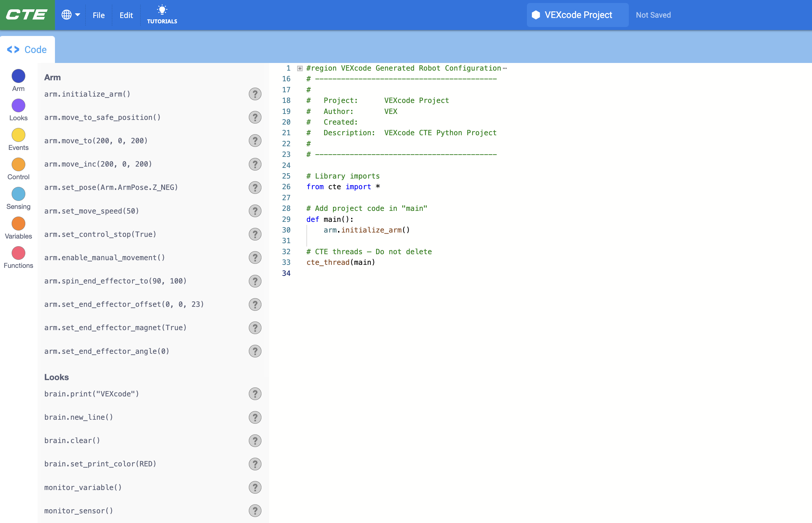Select the Code tab

click(27, 50)
